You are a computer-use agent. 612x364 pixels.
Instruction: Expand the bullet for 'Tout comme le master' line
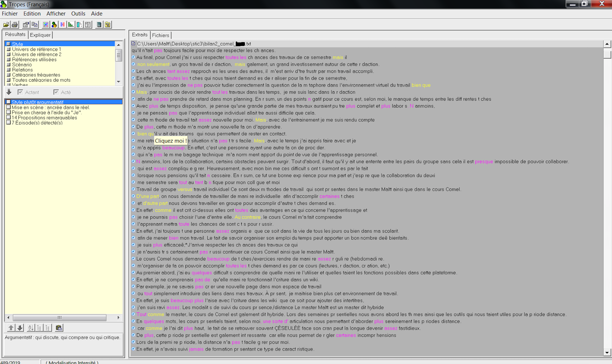[133, 314]
